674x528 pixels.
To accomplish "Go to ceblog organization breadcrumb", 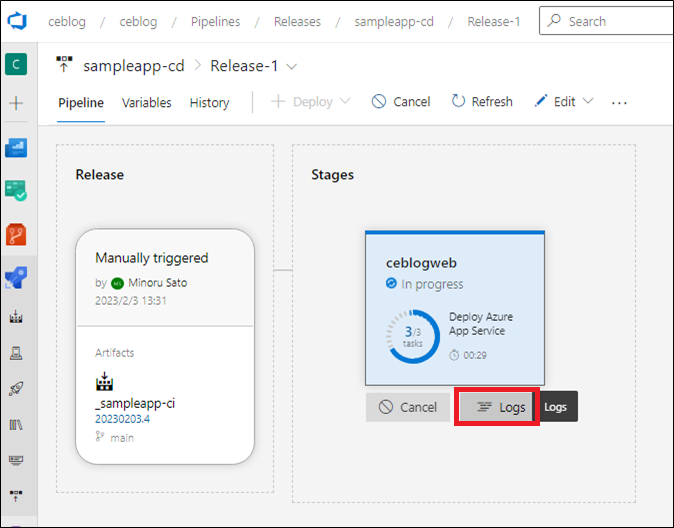I will [67, 21].
